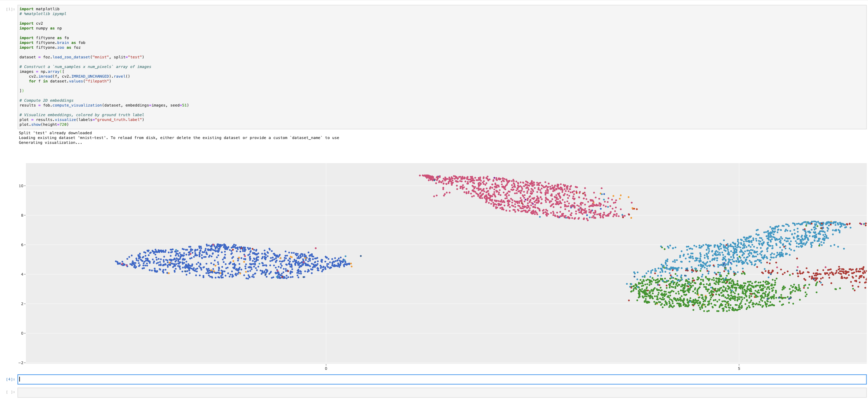This screenshot has width=868, height=402.
Task: Click the x-axis tick label 0
Action: click(x=326, y=369)
